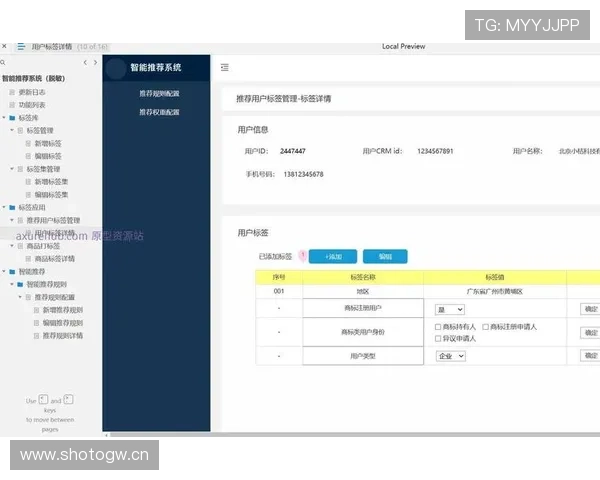Click the 标签应用 folder icon
Image resolution: width=600 pixels, height=480 pixels.
(x=12, y=207)
